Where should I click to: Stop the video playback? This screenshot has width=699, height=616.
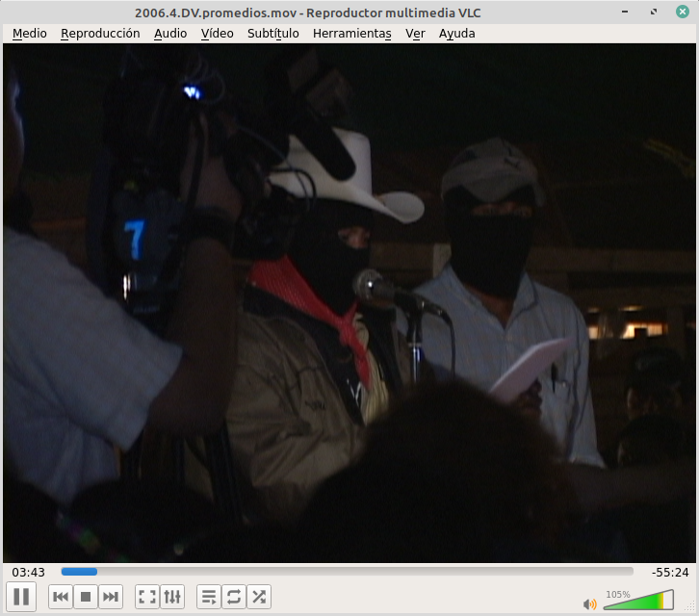click(86, 598)
